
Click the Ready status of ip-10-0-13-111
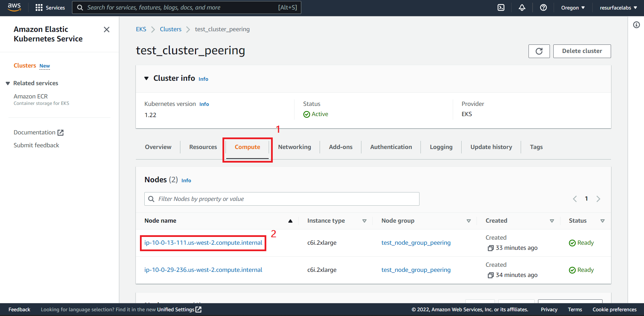582,243
